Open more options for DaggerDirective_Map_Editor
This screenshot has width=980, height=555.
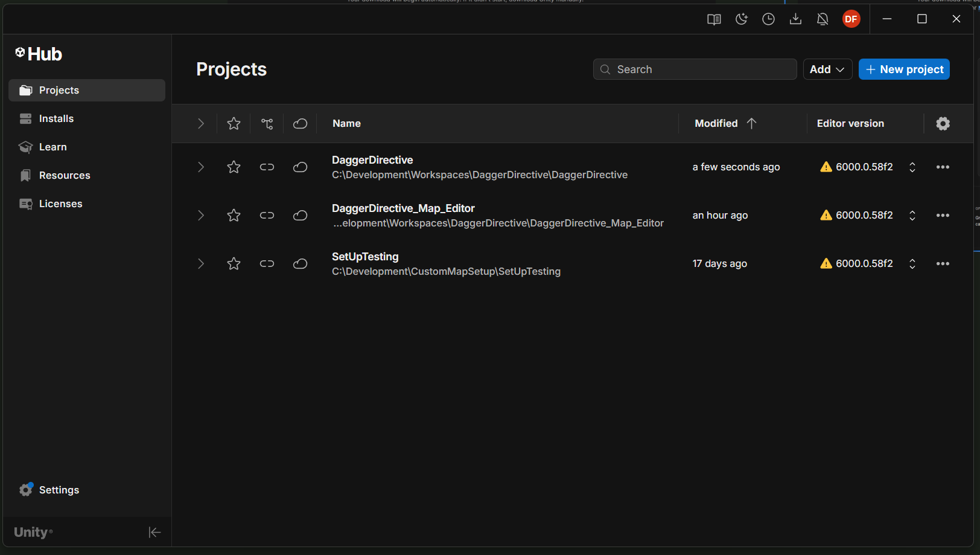click(x=943, y=216)
